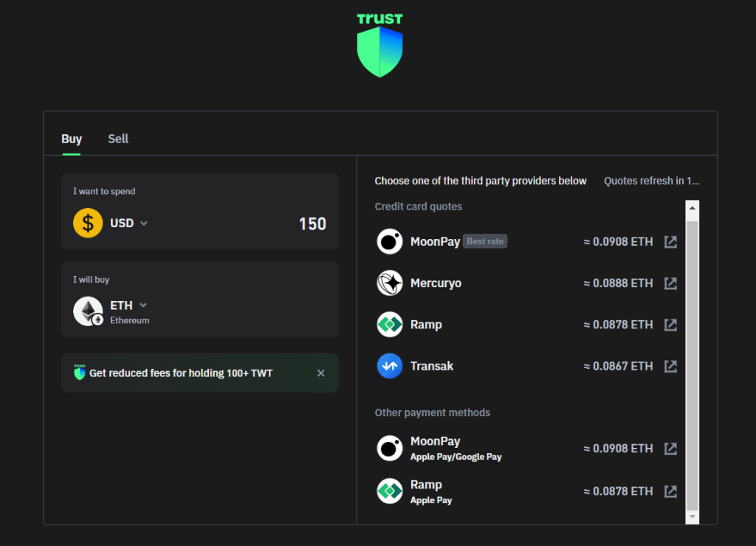Click the 'Credit card quotes' heading
Viewport: 756px width, 546px height.
(418, 207)
